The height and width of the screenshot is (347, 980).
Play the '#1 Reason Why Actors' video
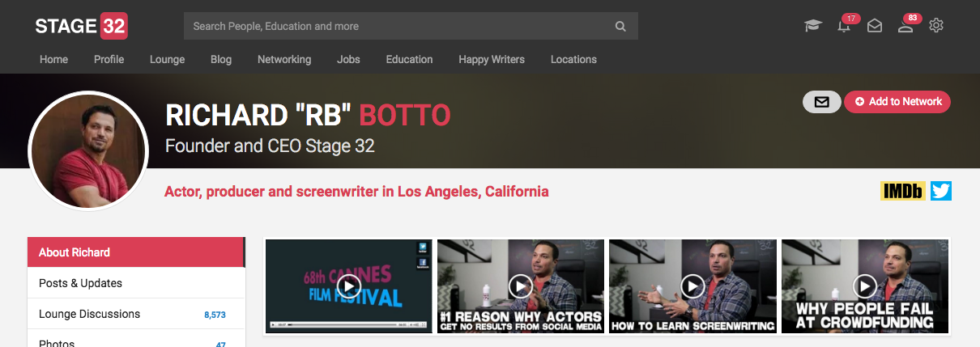(520, 286)
